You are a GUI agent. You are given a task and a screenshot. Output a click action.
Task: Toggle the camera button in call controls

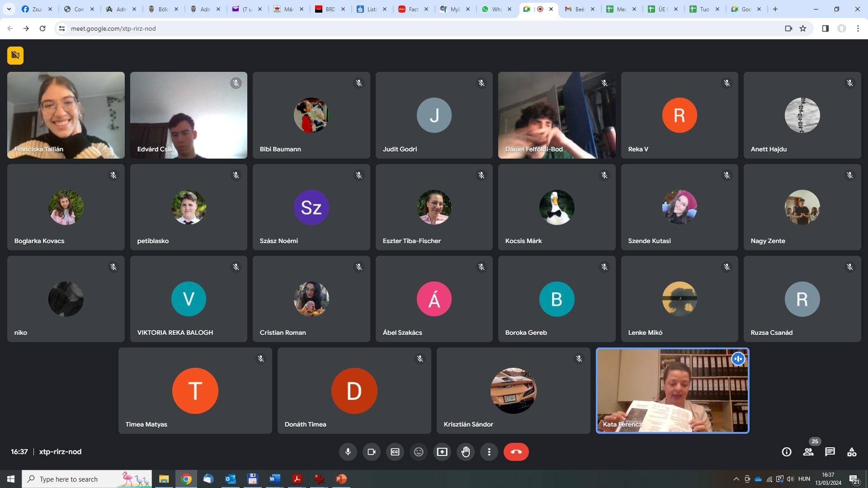372,452
